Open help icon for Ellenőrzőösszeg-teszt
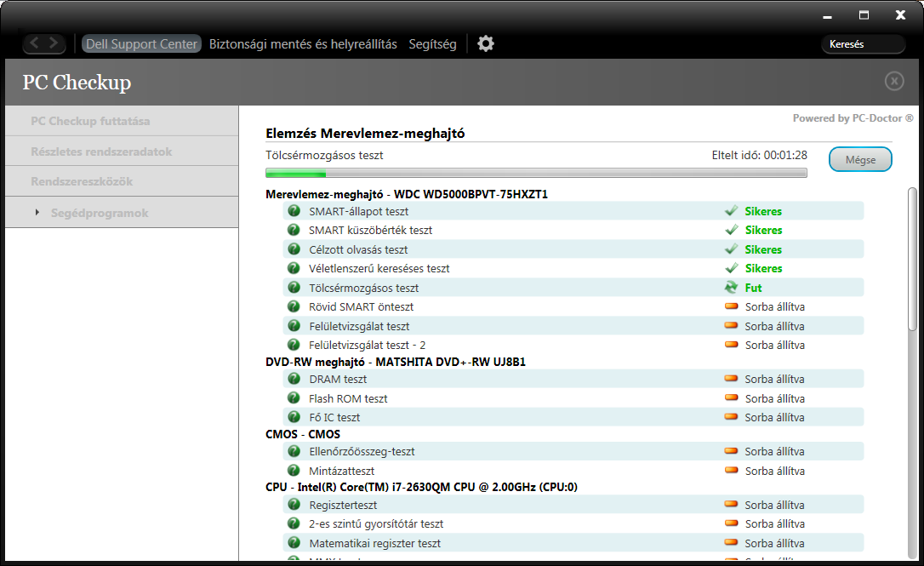The image size is (924, 566). [x=294, y=451]
